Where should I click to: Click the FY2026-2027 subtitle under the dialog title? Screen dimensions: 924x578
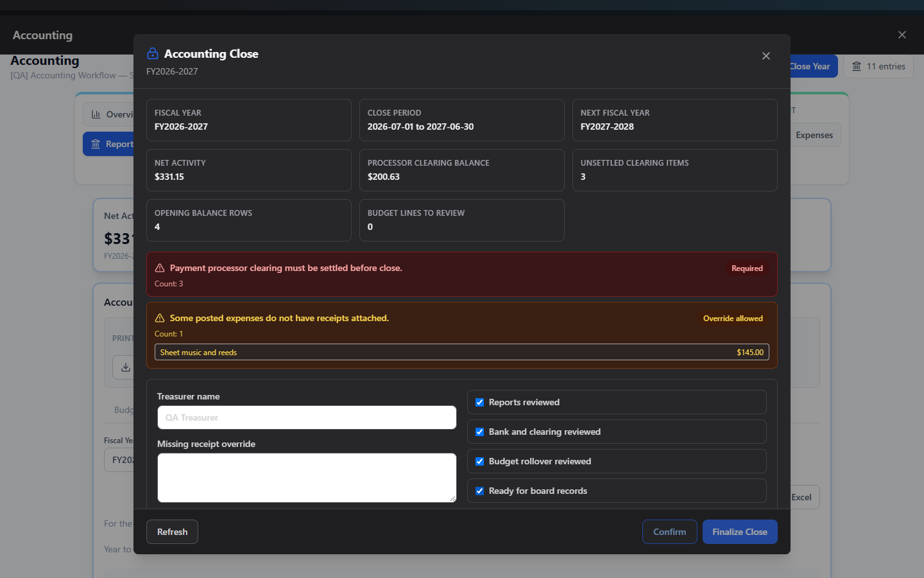(172, 71)
